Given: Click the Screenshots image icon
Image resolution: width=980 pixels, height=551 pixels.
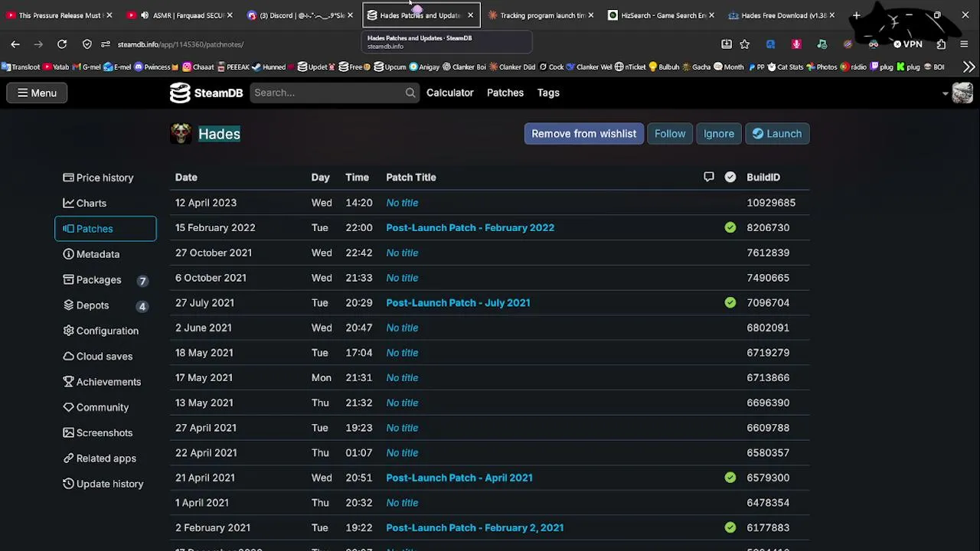Looking at the screenshot, I should (x=68, y=432).
